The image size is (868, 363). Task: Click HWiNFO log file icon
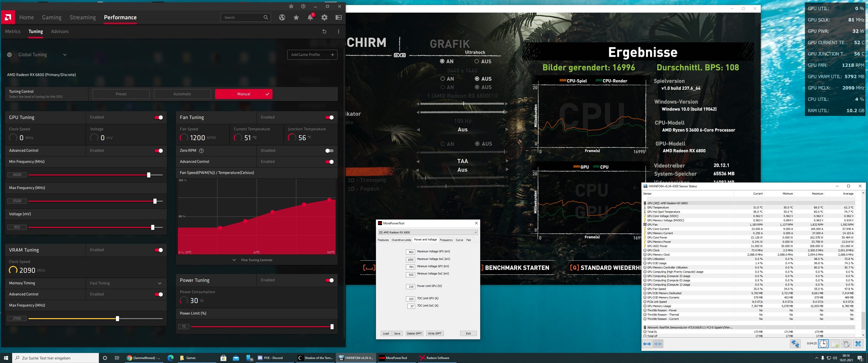pyautogui.click(x=835, y=344)
